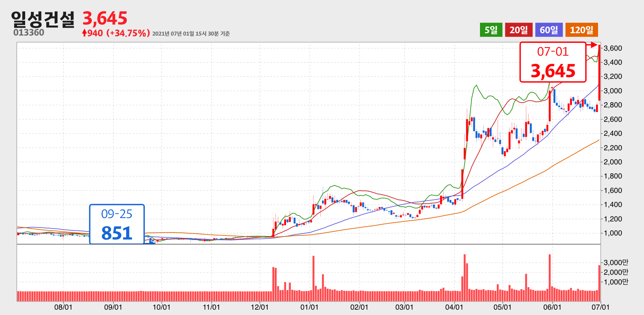Image resolution: width=644 pixels, height=315 pixels.
Task: Click the 1,800 price axis label
Action: [613, 176]
